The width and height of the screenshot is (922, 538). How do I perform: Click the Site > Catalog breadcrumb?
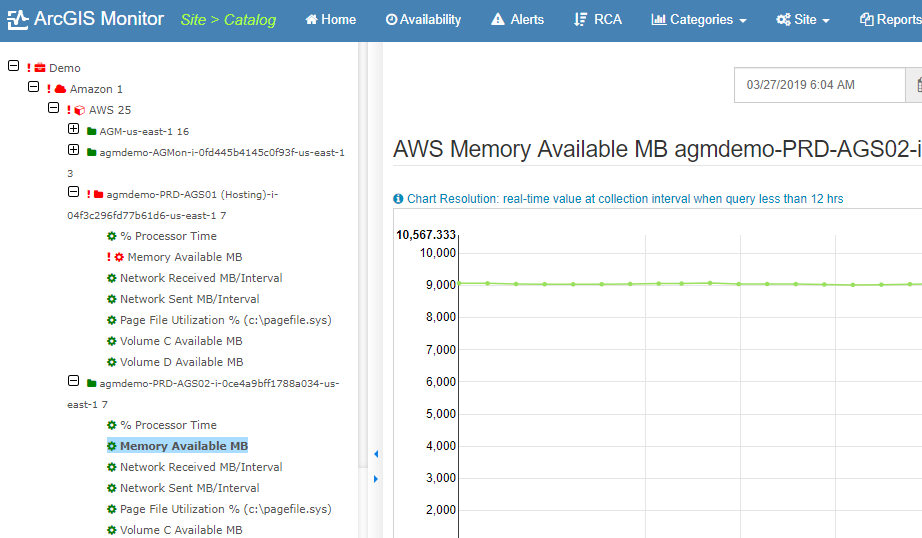coord(228,20)
